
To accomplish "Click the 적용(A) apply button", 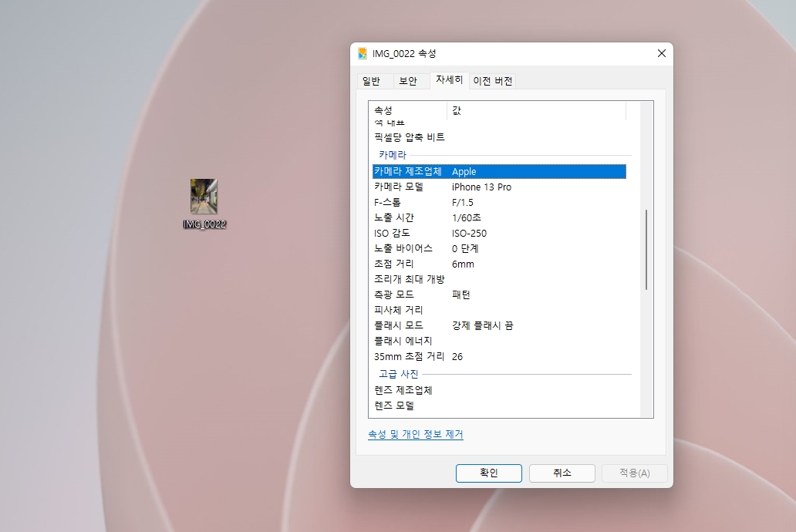I will pos(634,473).
